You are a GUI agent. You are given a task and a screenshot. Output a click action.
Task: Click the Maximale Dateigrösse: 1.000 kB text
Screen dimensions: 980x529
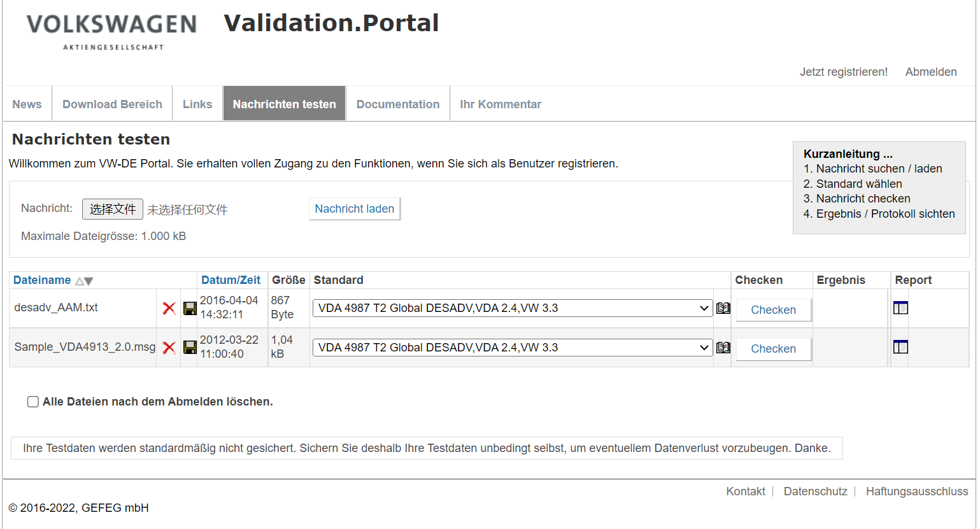click(x=104, y=236)
